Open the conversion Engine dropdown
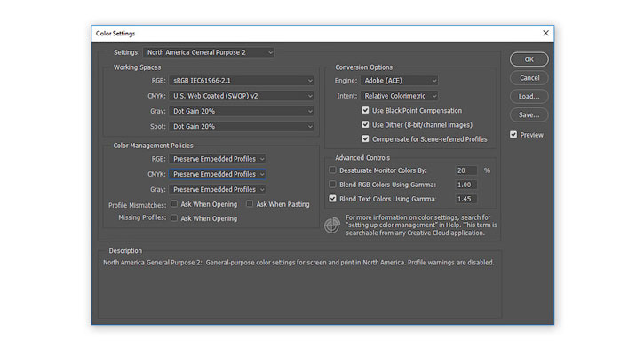Viewport: 644px width, 347px height. point(399,81)
